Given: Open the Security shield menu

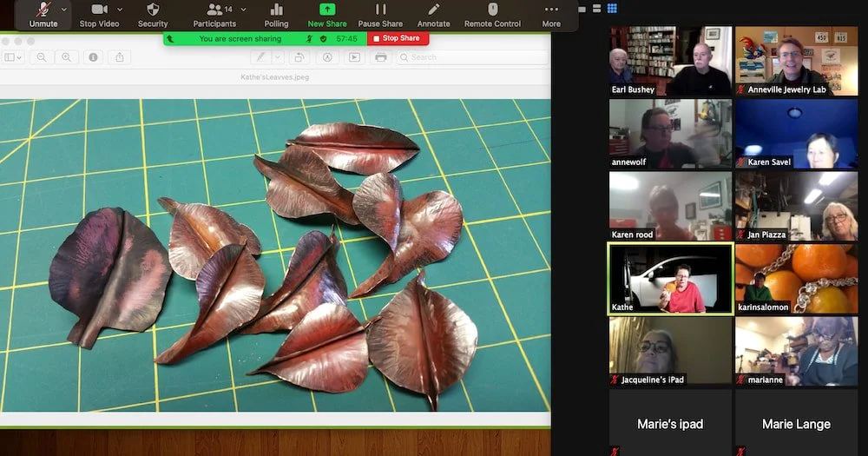Looking at the screenshot, I should point(153,15).
